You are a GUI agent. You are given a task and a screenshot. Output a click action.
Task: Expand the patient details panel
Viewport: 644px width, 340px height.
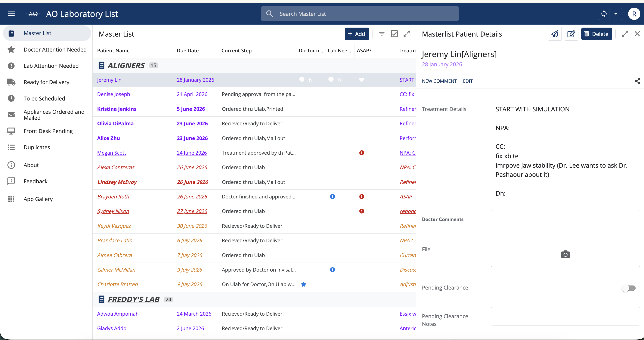tap(625, 34)
